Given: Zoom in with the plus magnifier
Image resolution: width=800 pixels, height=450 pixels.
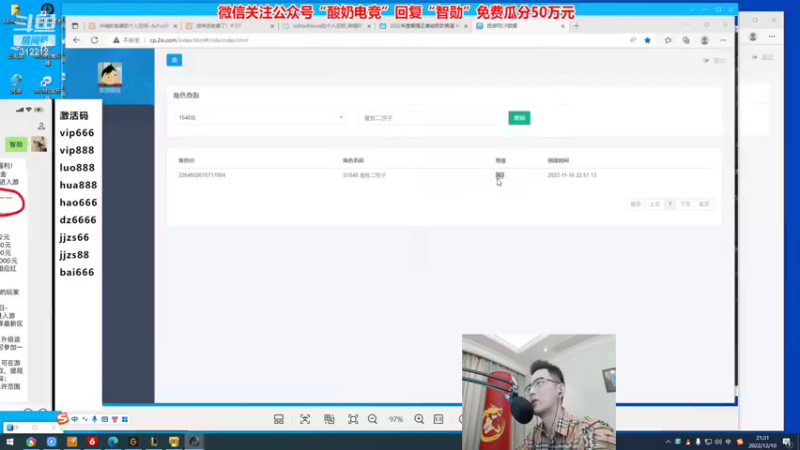Looking at the screenshot, I should tap(419, 419).
